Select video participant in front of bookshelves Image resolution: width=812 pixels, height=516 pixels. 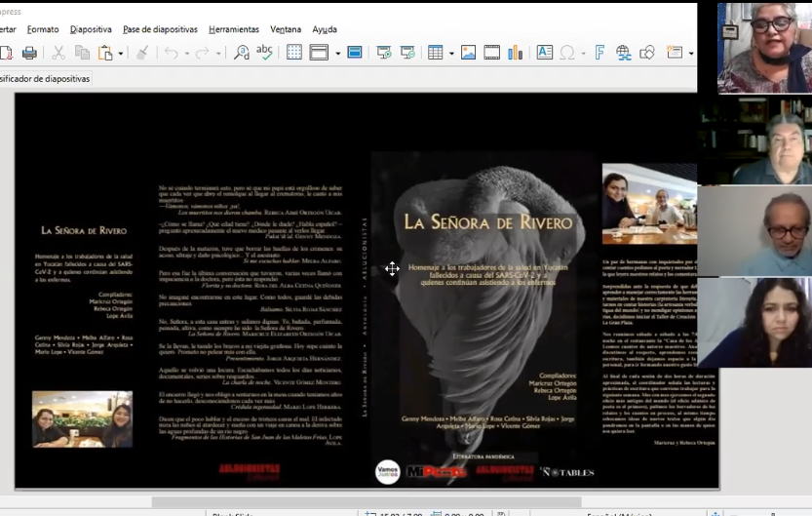click(754, 139)
